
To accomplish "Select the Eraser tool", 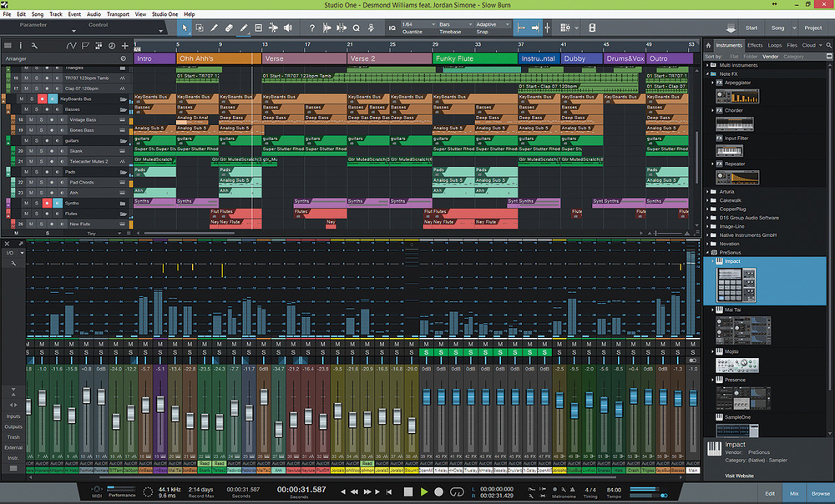I will (229, 28).
